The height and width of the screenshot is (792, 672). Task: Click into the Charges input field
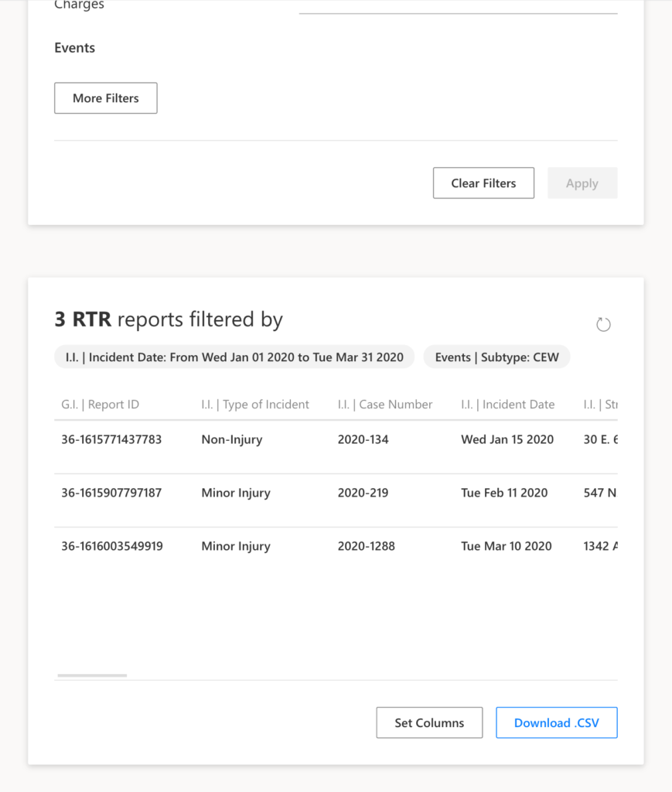click(x=458, y=5)
